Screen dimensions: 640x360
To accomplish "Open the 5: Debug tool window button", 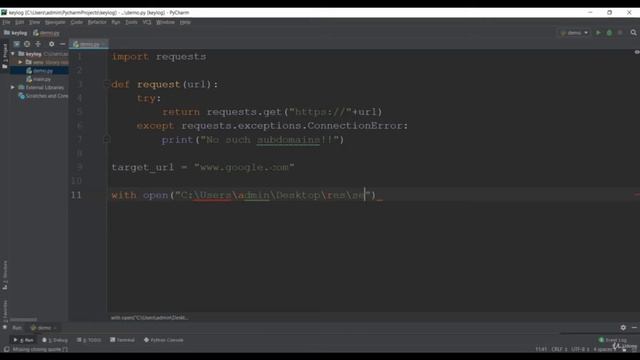I will (x=55, y=340).
